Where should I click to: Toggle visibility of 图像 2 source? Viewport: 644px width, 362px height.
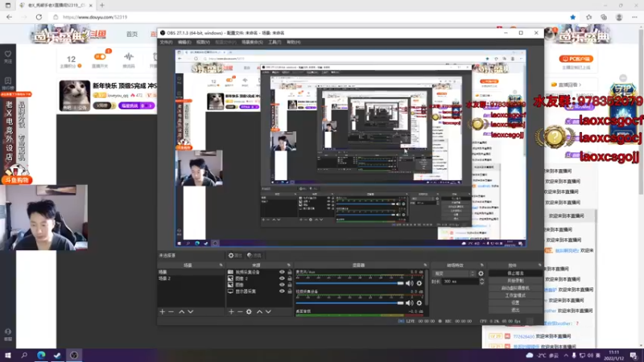[x=282, y=278]
